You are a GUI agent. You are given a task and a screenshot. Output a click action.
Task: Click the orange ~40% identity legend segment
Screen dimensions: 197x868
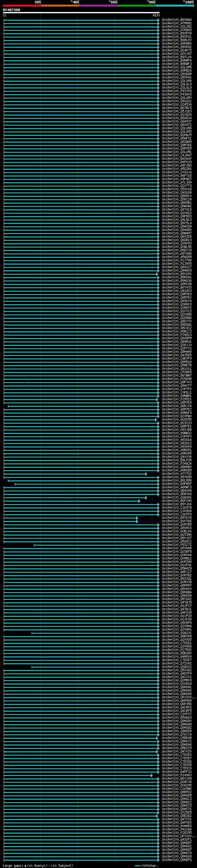pos(60,6)
